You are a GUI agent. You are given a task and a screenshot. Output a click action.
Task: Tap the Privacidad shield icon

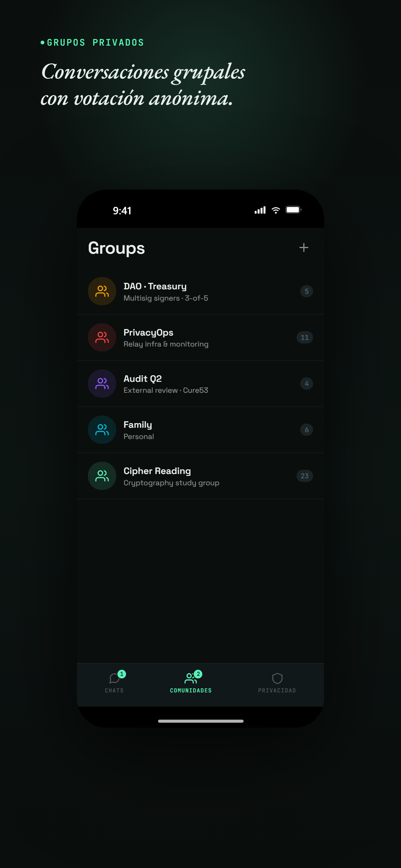pos(277,678)
